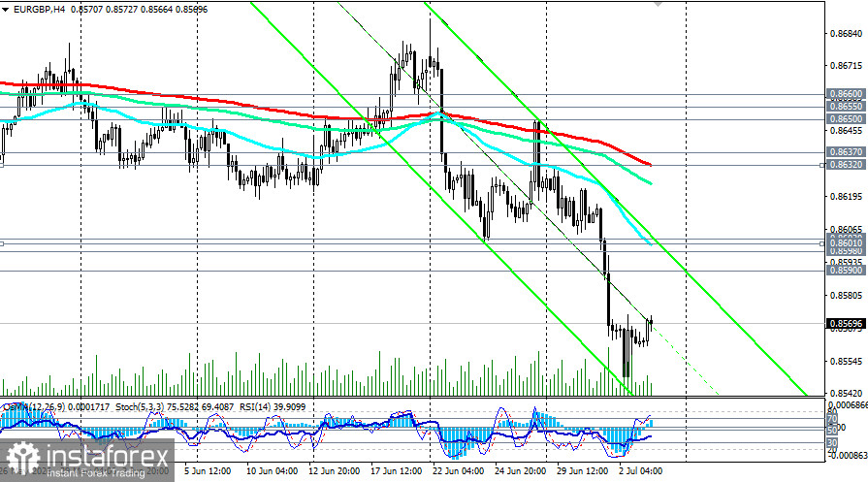868x482 pixels.
Task: Select the 0.86370 price level label
Action: [x=846, y=151]
